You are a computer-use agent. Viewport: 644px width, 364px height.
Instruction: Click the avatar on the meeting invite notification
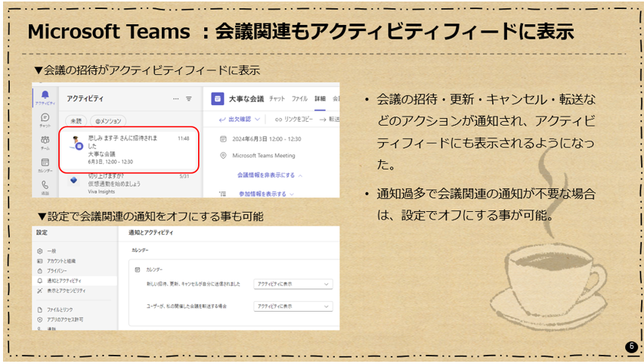[76, 143]
